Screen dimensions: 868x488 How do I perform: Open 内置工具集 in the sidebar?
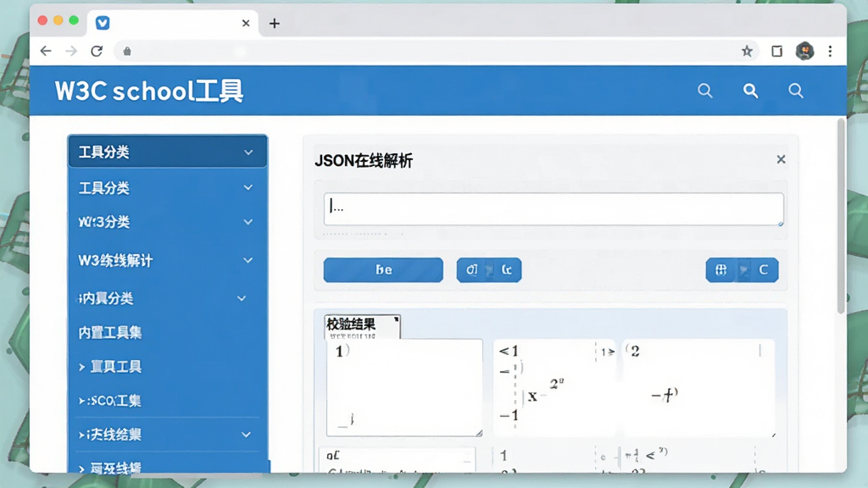tap(110, 332)
